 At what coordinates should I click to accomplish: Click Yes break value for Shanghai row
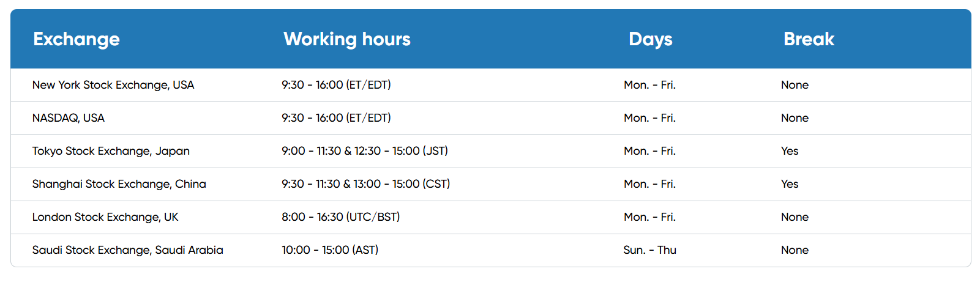point(790,184)
